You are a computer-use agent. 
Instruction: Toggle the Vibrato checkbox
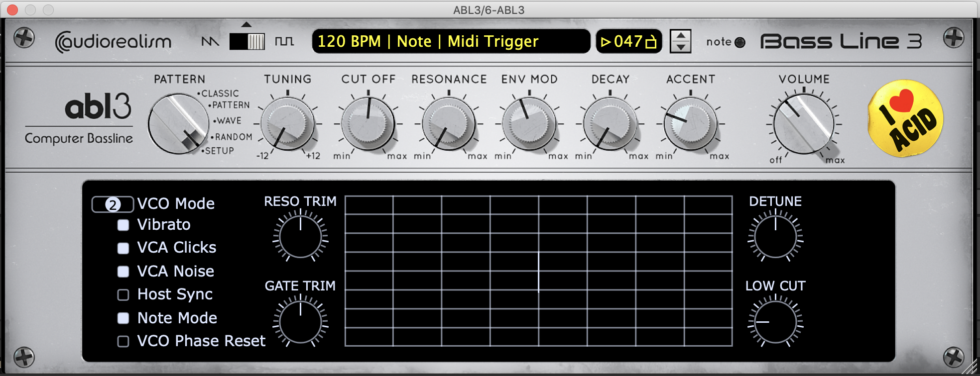123,225
